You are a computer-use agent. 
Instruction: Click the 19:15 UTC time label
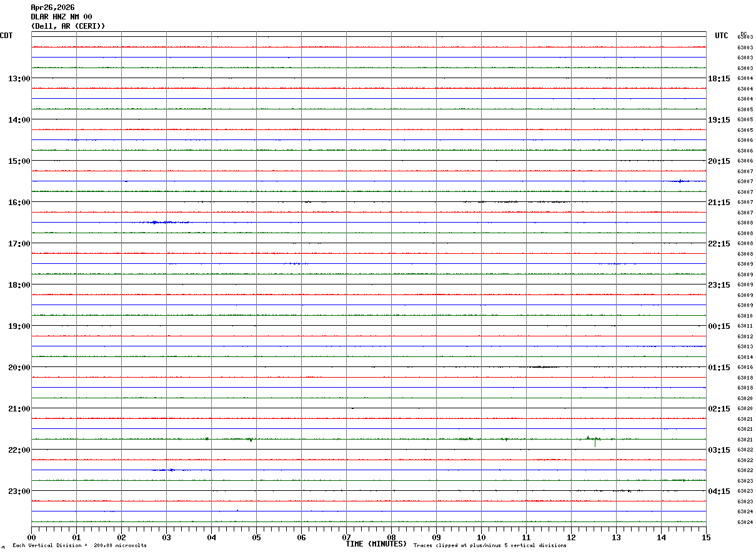[x=719, y=120]
